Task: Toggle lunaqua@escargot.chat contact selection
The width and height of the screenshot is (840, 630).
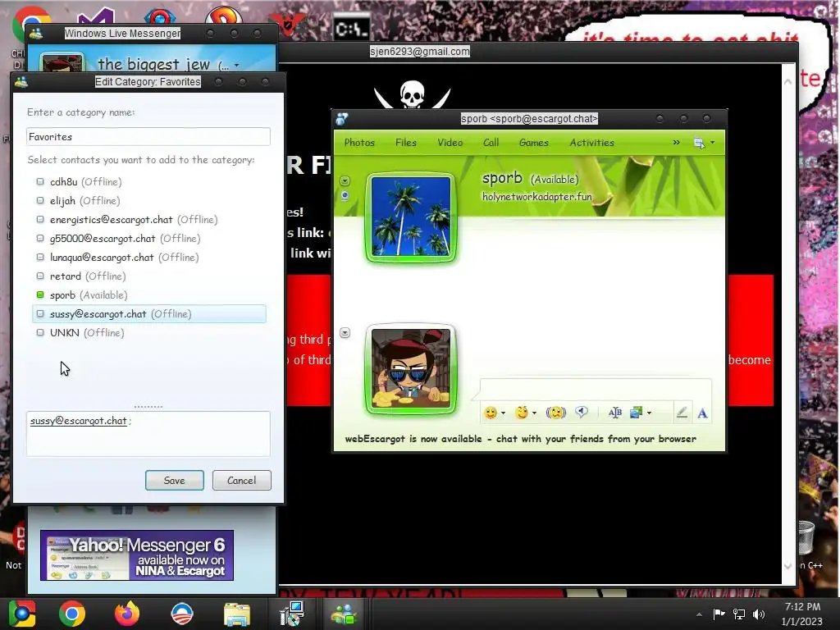Action: click(149, 257)
